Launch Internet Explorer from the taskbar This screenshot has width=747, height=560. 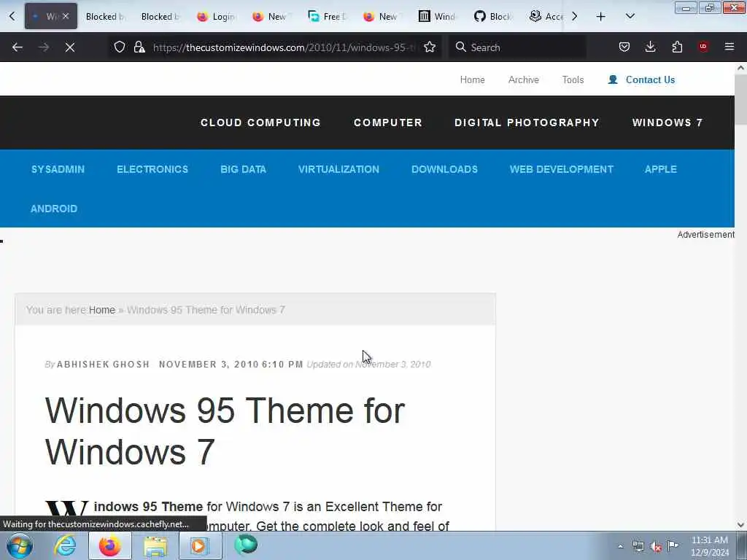[65, 545]
